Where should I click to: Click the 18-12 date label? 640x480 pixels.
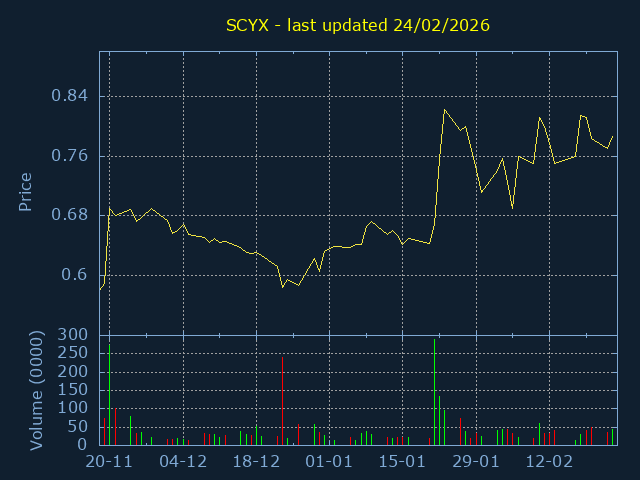tap(256, 462)
